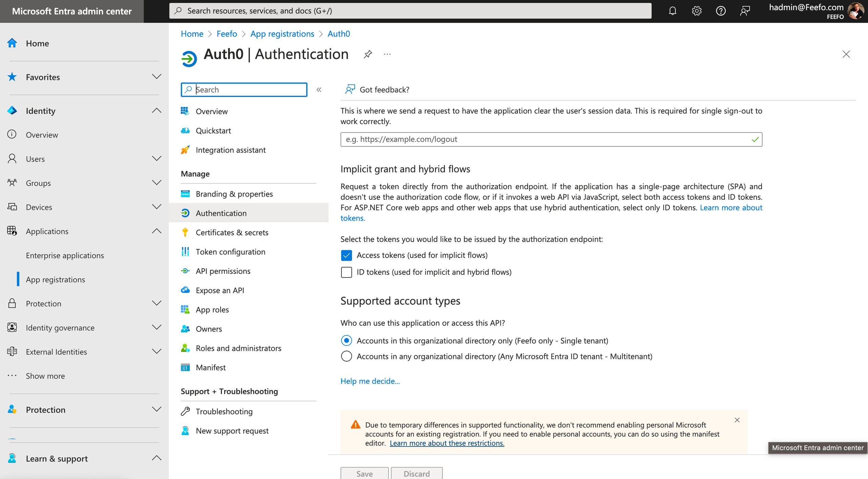The width and height of the screenshot is (868, 479).
Task: Go to API permissions
Action: click(x=223, y=271)
